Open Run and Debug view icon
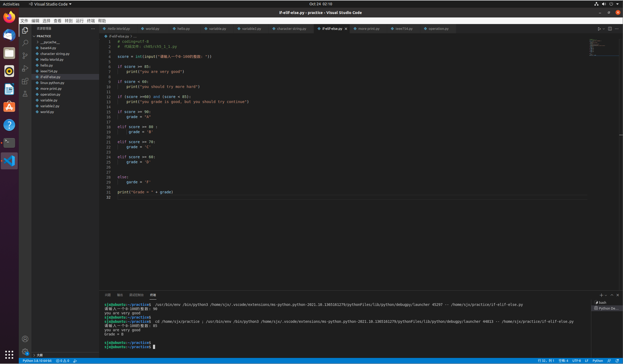This screenshot has height=364, width=623. coord(25,68)
